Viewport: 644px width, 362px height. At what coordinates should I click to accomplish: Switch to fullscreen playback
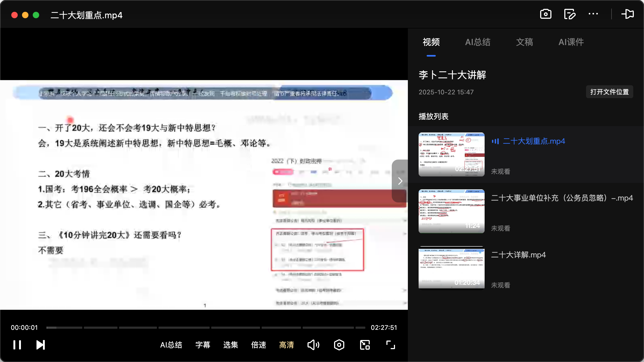(x=390, y=345)
